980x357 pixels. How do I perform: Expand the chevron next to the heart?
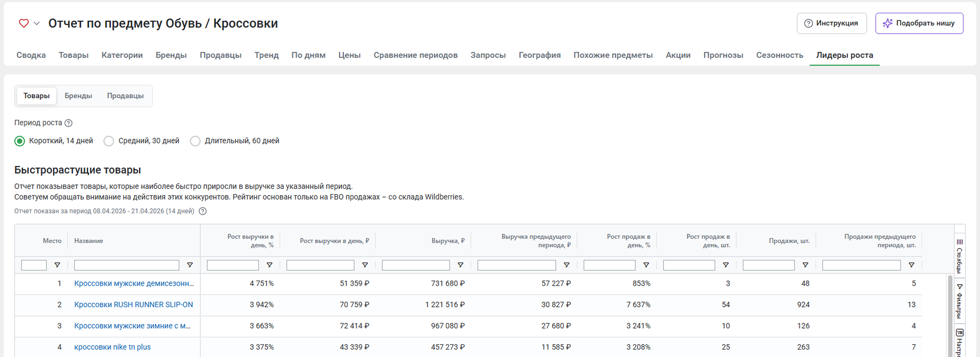[x=37, y=23]
